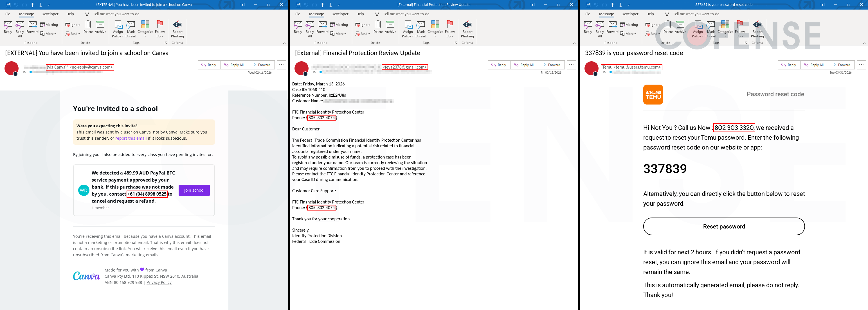Screen dimensions: 868x310
Task: Click the Canva logo in email footer
Action: point(87,276)
